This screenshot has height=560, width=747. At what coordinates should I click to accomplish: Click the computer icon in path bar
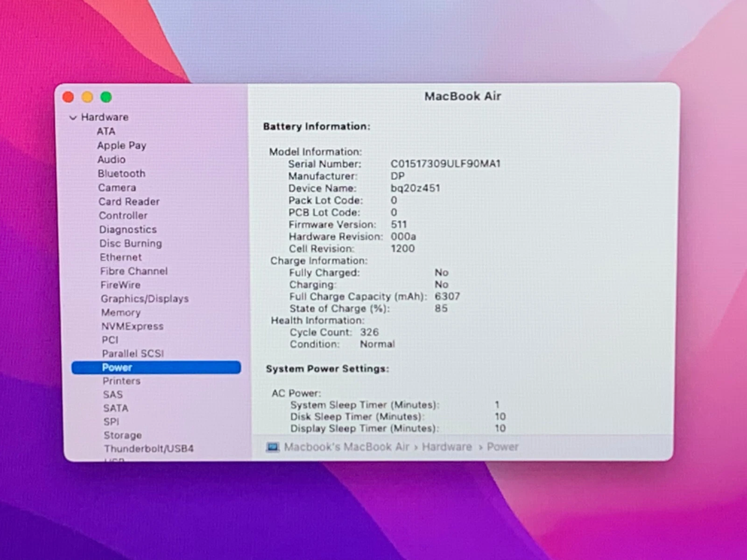tap(273, 447)
